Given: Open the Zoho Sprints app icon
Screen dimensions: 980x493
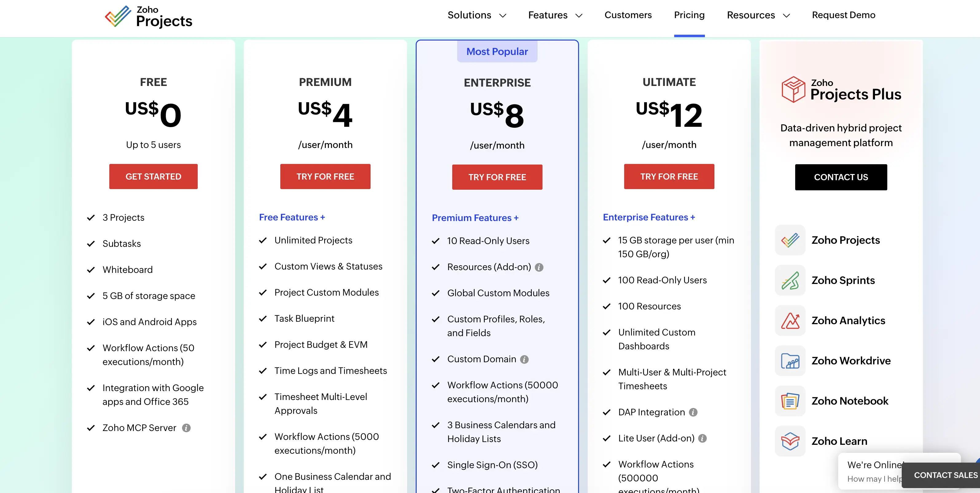Looking at the screenshot, I should pyautogui.click(x=790, y=280).
